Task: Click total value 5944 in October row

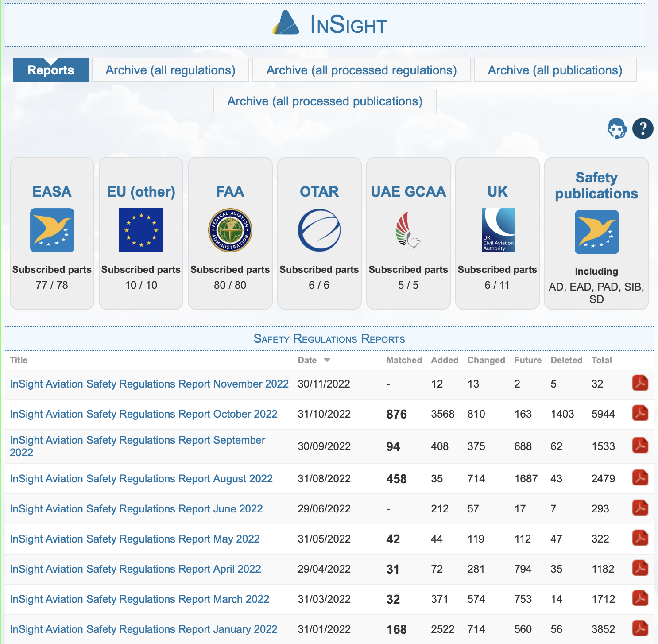Action: (x=603, y=414)
